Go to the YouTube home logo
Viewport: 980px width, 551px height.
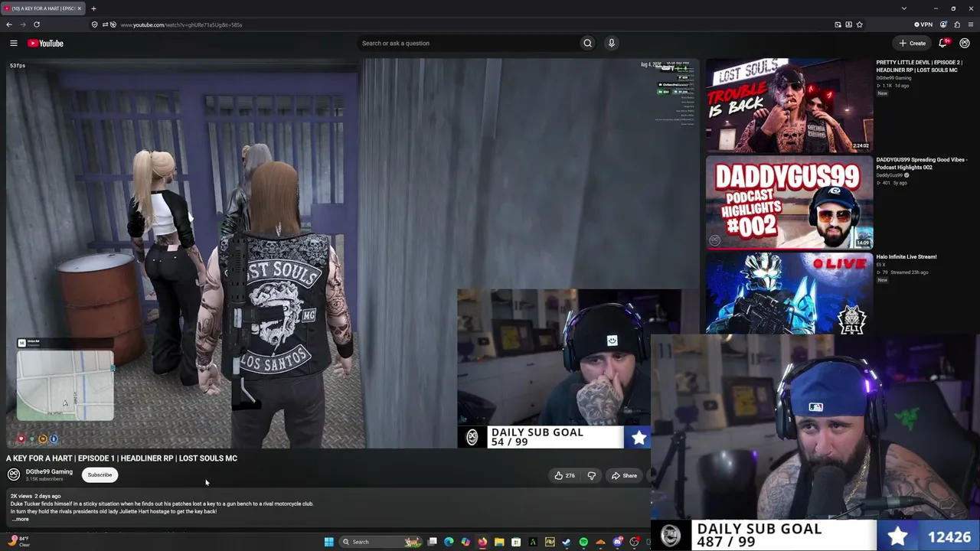pos(46,44)
